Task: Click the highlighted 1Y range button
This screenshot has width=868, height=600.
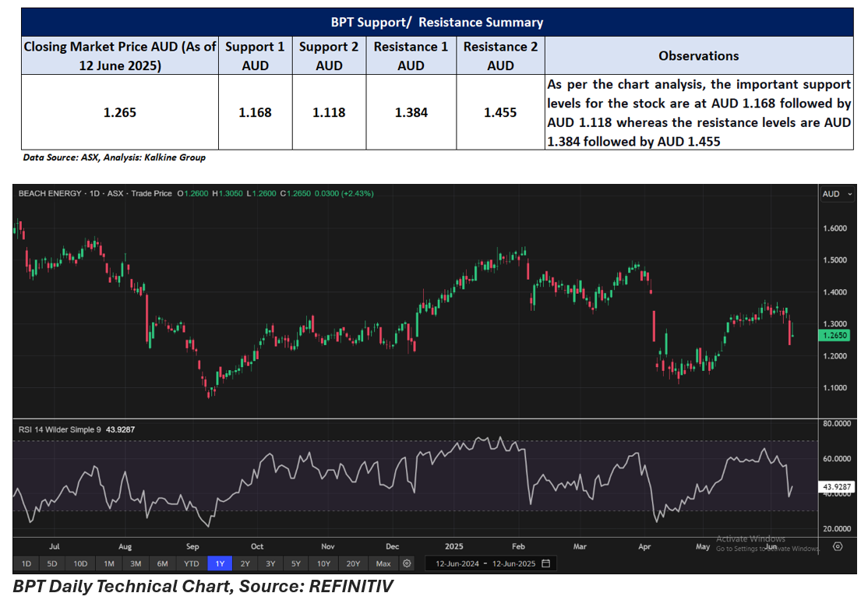Action: tap(220, 563)
